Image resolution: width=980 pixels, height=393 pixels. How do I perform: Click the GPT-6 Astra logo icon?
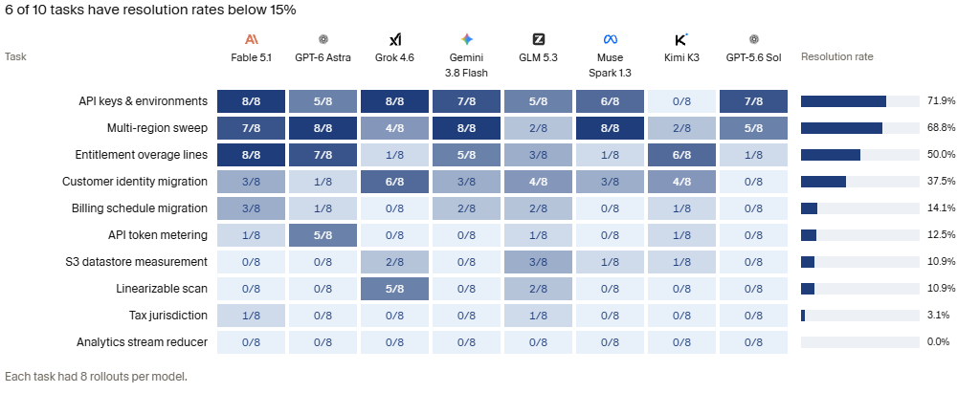click(323, 39)
